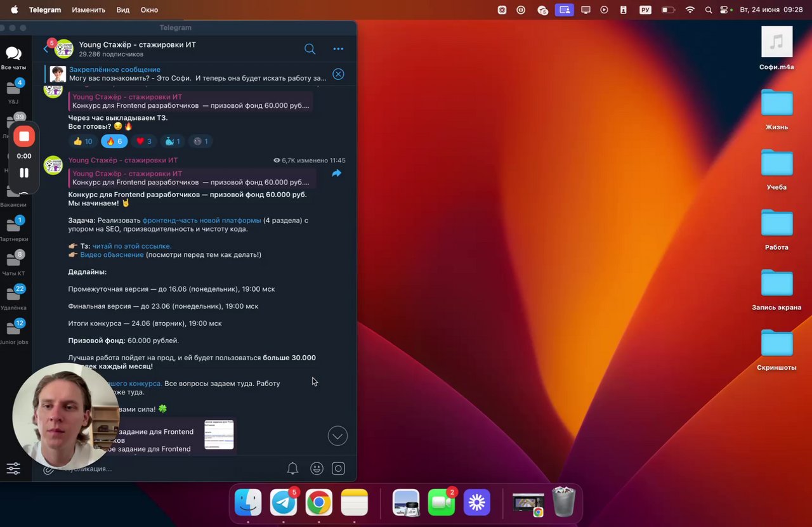Open the Вид menu
This screenshot has height=527, width=812.
(123, 10)
